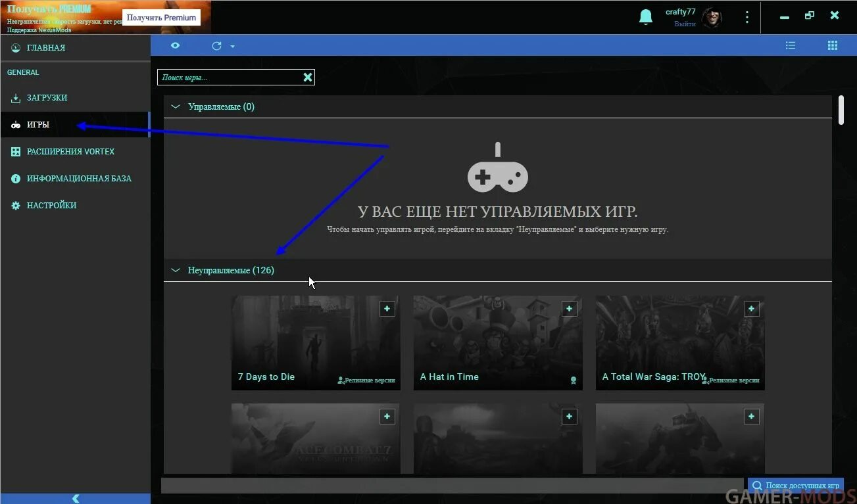Switch to list view icon

tap(791, 45)
